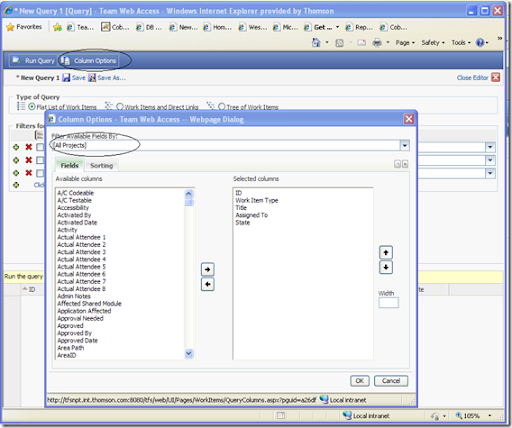The width and height of the screenshot is (512, 428).
Task: Open third filter row value dropdown
Action: click(490, 173)
